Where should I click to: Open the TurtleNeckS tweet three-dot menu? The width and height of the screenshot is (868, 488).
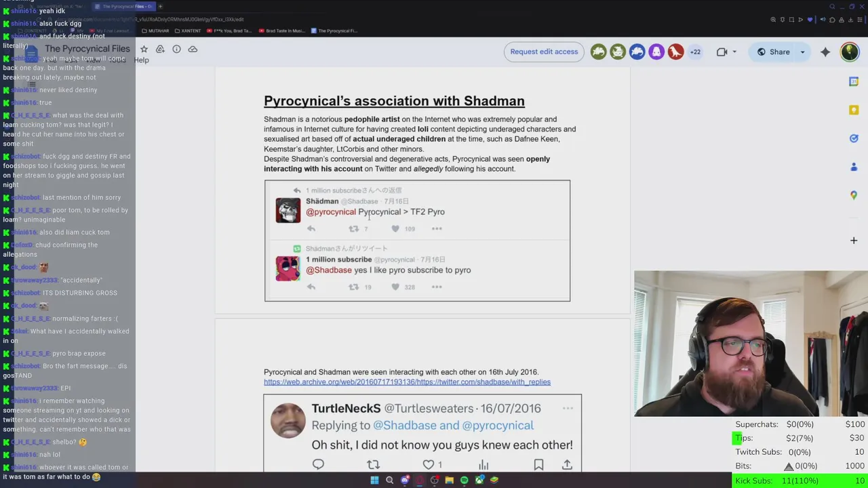point(568,408)
